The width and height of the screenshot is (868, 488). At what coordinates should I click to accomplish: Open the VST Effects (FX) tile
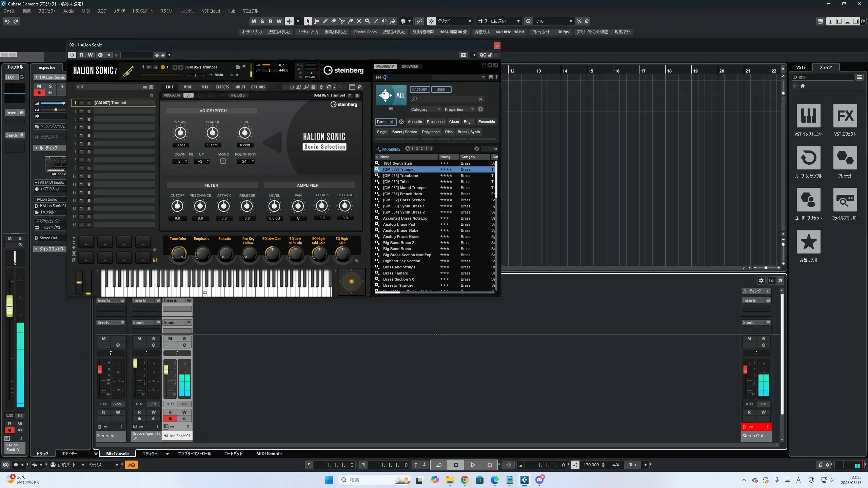tap(845, 116)
